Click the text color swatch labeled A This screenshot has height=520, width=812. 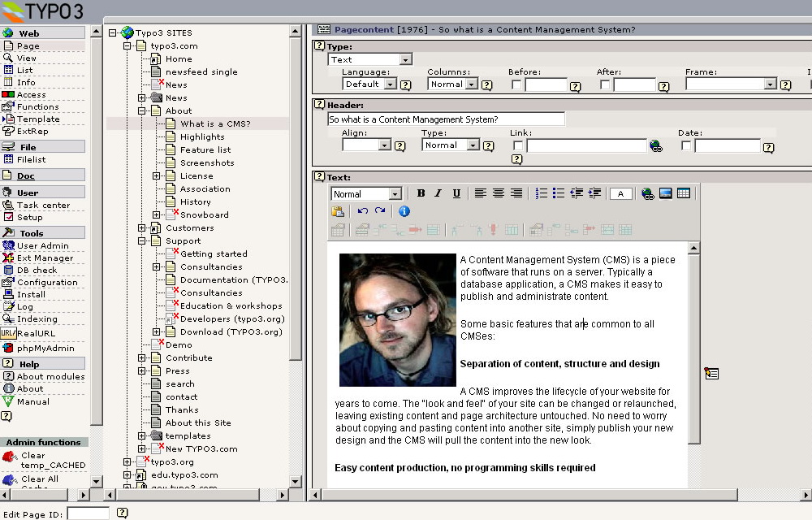621,193
